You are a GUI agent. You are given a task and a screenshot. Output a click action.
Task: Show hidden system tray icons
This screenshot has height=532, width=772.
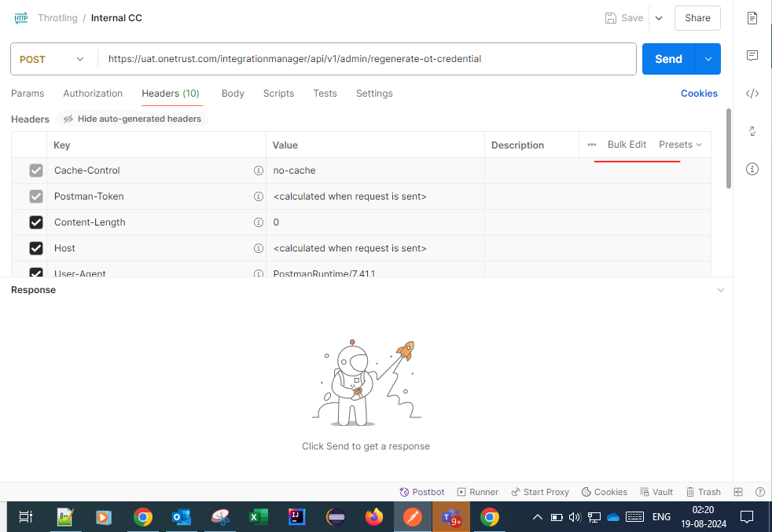(538, 517)
